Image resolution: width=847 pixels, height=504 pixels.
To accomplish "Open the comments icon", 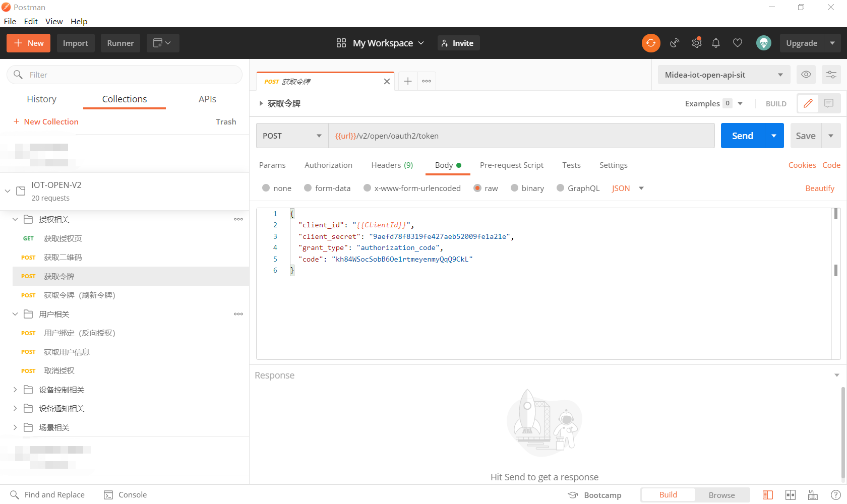I will [829, 103].
